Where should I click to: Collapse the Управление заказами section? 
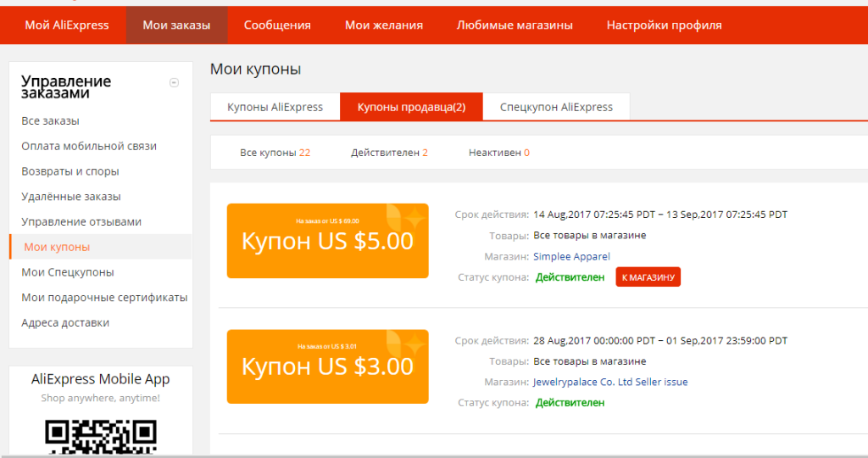(x=174, y=82)
